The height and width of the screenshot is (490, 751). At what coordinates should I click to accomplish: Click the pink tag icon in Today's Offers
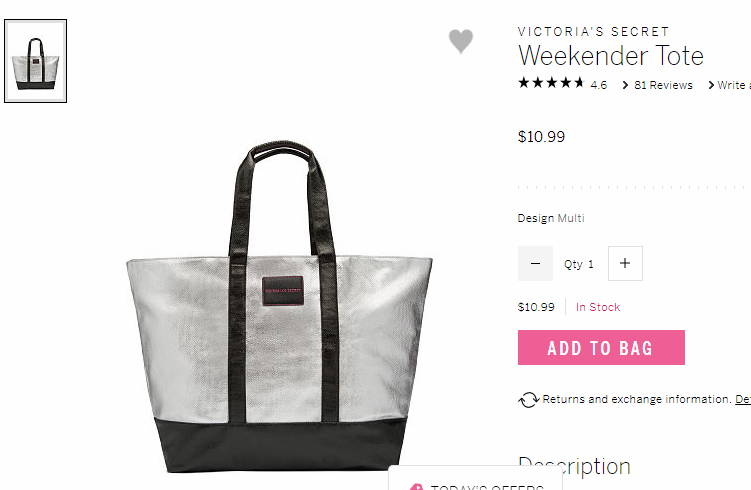point(417,487)
